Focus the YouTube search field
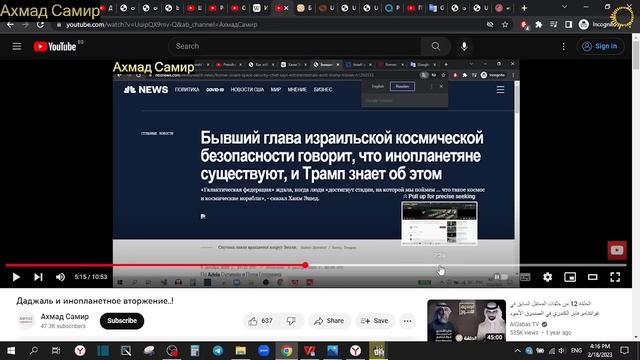The width and height of the screenshot is (640, 360). coord(295,47)
